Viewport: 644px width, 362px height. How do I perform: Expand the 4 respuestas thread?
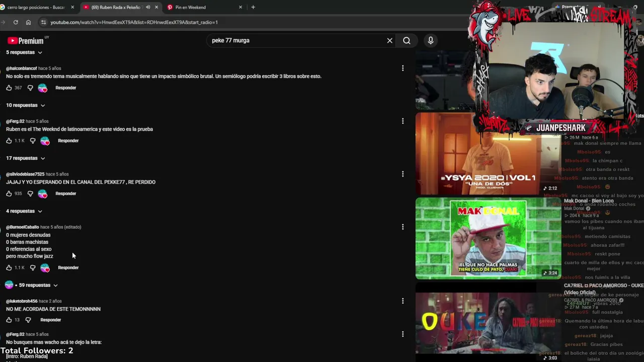click(x=24, y=211)
